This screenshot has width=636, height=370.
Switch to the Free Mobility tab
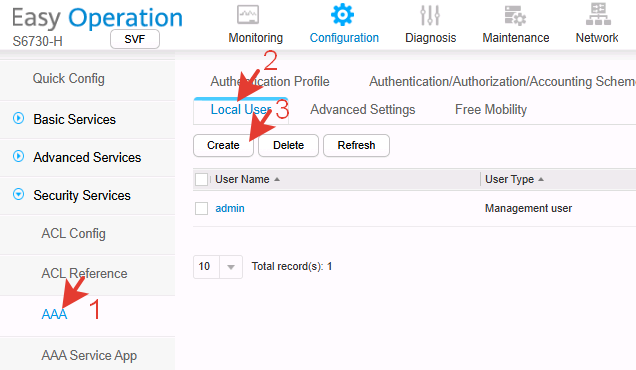click(x=491, y=110)
